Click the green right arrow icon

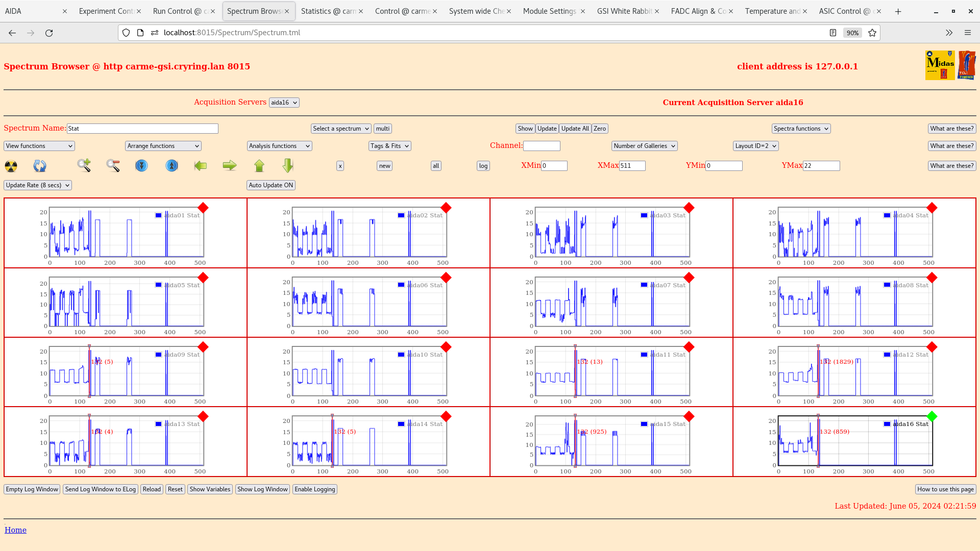(230, 165)
